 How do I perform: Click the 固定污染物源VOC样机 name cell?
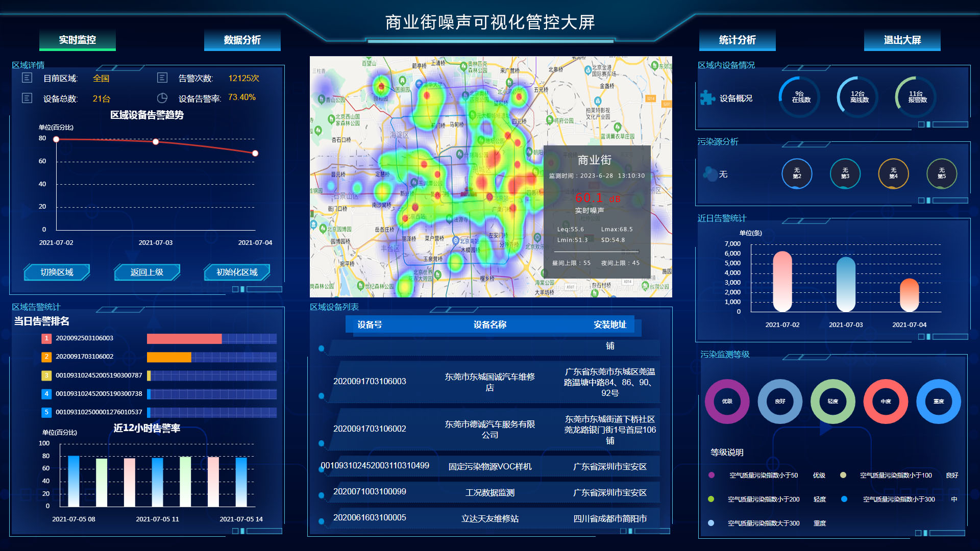click(490, 466)
